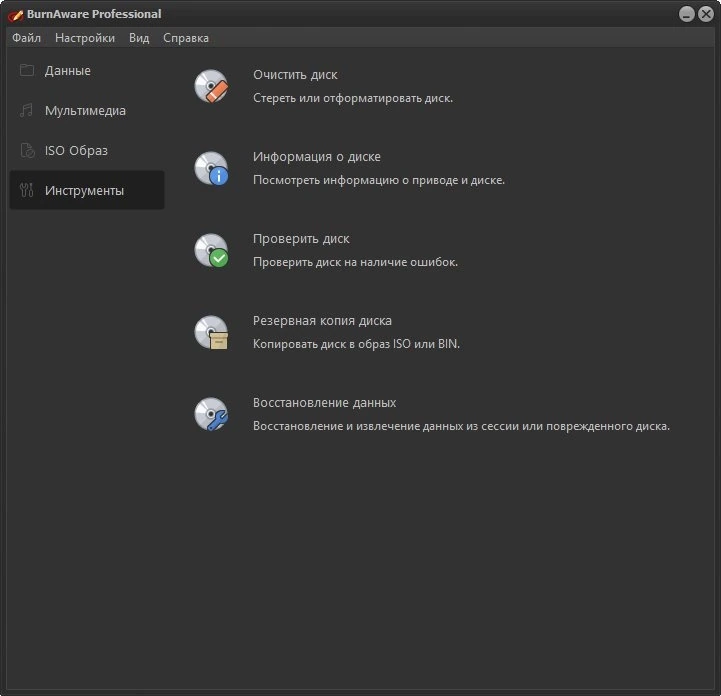Click the disc backup box icon

point(211,332)
